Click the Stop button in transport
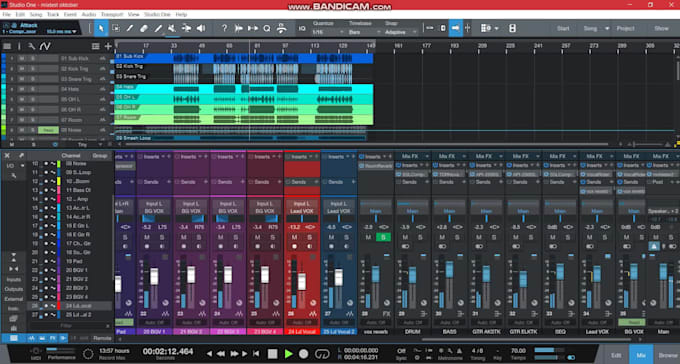The image size is (680, 364). [272, 354]
